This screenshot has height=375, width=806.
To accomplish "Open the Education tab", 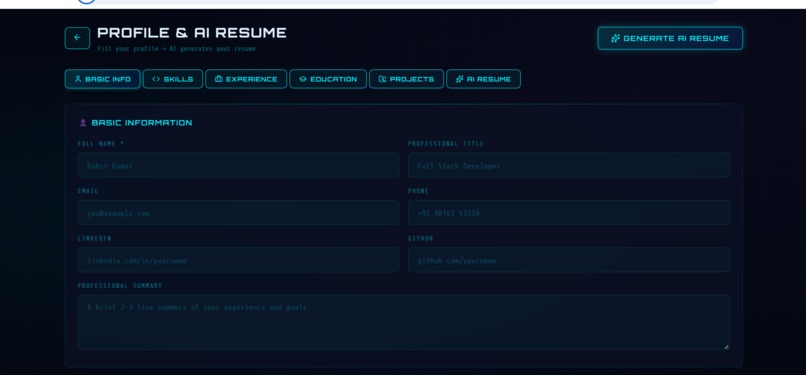I will click(328, 79).
